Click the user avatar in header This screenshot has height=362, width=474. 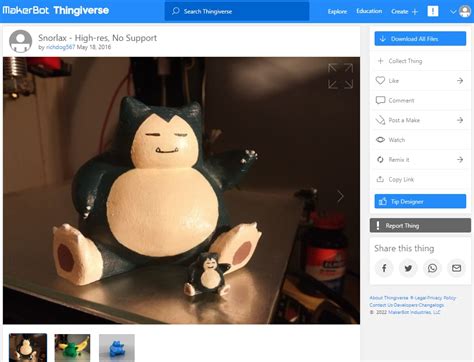click(x=465, y=11)
